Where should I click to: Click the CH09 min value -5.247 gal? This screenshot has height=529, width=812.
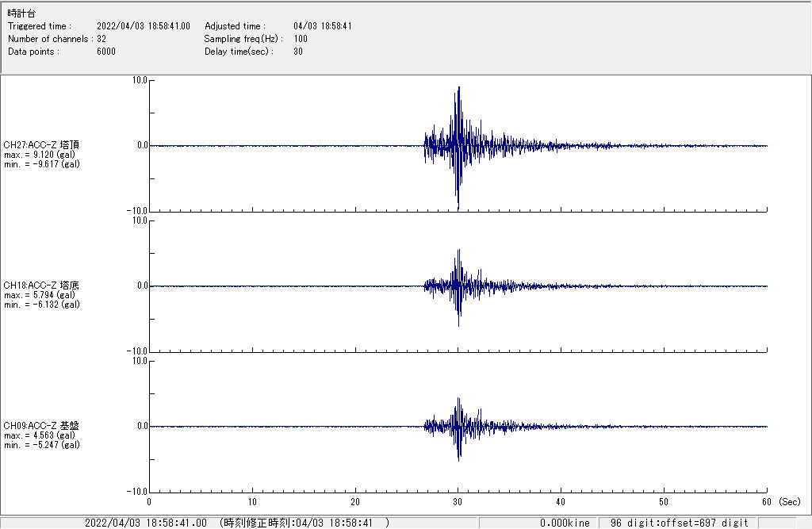tap(42, 445)
